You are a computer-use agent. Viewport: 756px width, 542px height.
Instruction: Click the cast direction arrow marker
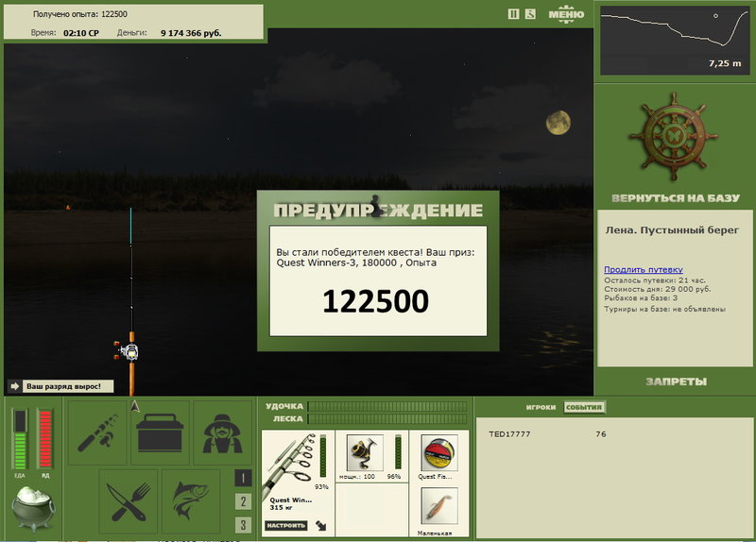coord(135,407)
